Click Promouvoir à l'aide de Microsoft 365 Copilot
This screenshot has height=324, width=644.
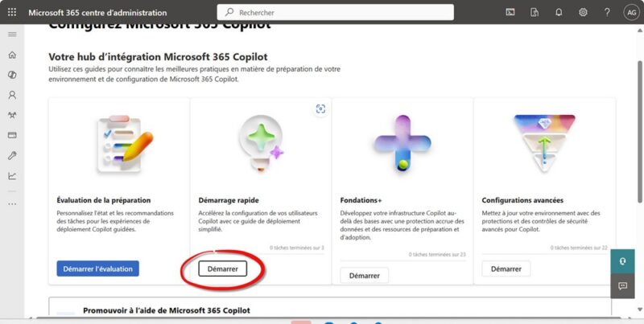pyautogui.click(x=167, y=310)
